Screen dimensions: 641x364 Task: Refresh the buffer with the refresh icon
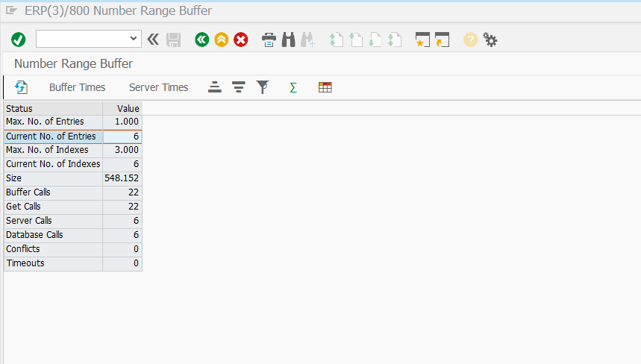(21, 87)
